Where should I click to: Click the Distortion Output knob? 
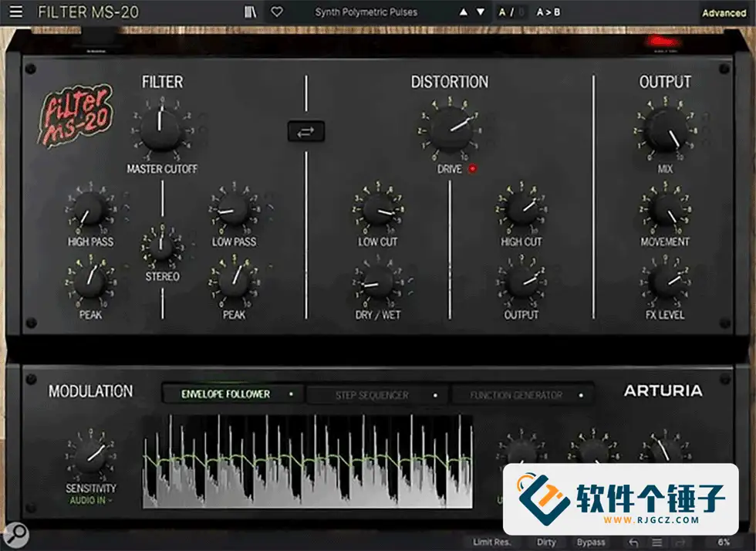(x=521, y=282)
